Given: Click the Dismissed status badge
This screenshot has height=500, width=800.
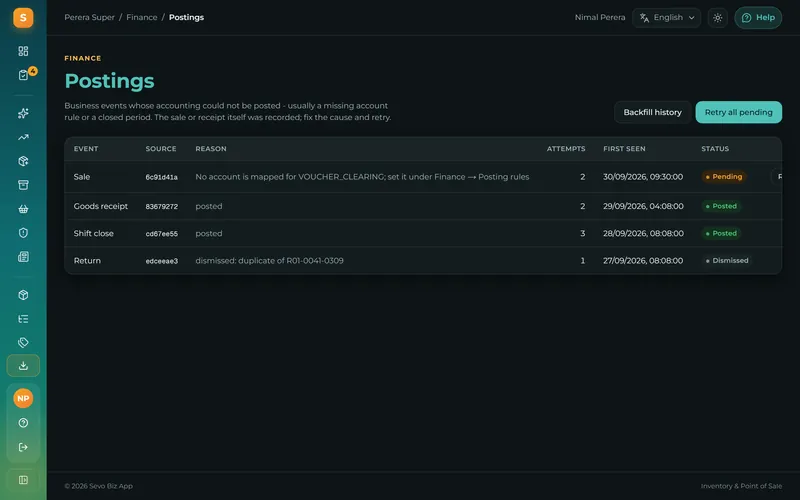Looking at the screenshot, I should pyautogui.click(x=727, y=260).
